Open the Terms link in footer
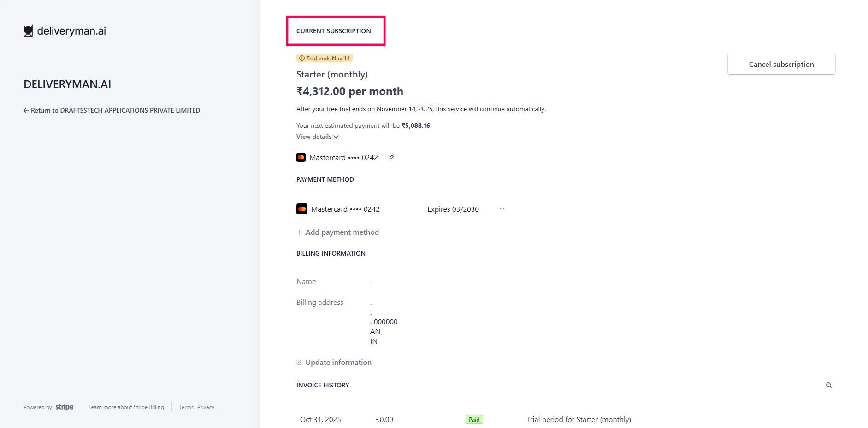Viewport: 868px width, 428px height. click(186, 407)
